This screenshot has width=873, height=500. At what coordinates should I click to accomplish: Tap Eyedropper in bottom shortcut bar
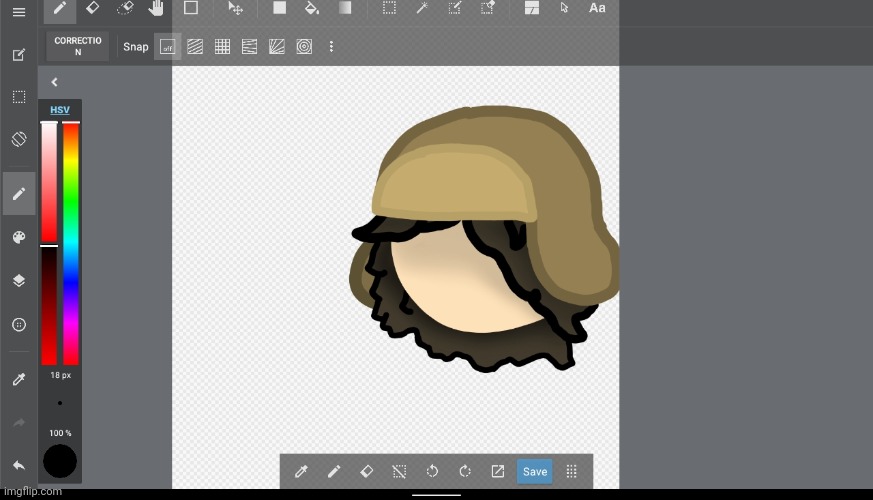pyautogui.click(x=301, y=472)
